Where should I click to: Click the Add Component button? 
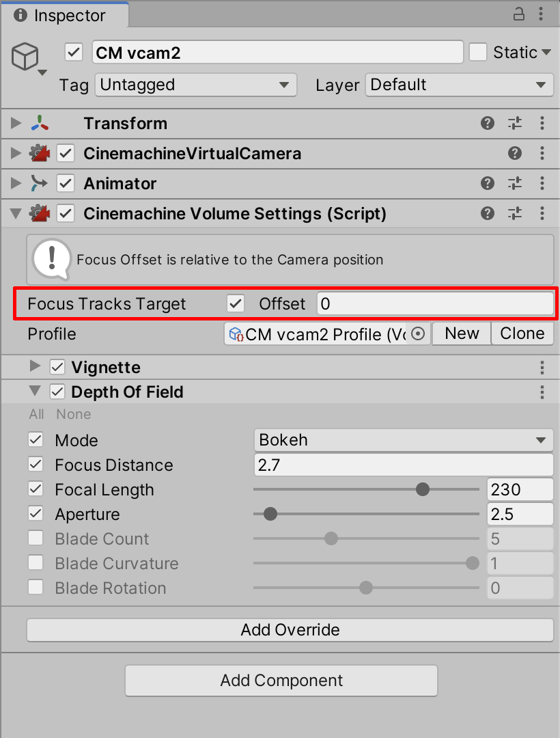coord(281,681)
